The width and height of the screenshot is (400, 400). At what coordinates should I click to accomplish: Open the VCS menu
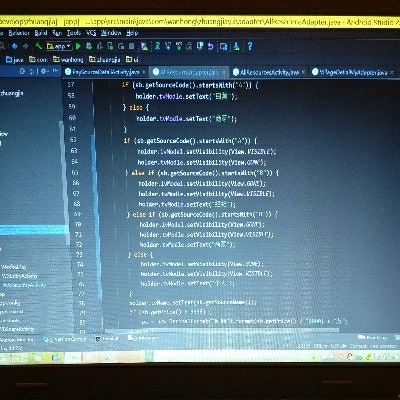(x=91, y=33)
